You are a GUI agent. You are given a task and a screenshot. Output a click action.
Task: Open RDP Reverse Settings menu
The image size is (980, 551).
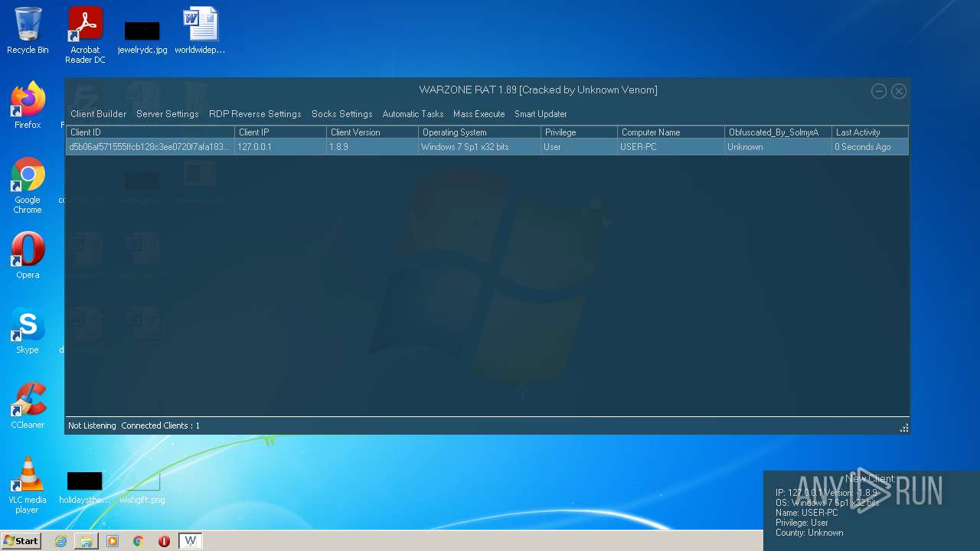[x=255, y=114]
